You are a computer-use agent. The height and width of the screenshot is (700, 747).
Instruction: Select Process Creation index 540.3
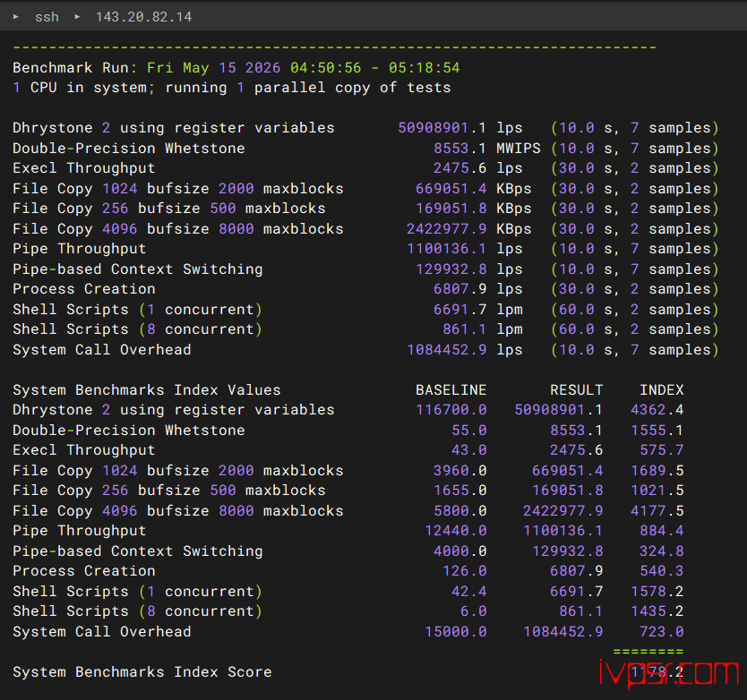click(x=661, y=571)
